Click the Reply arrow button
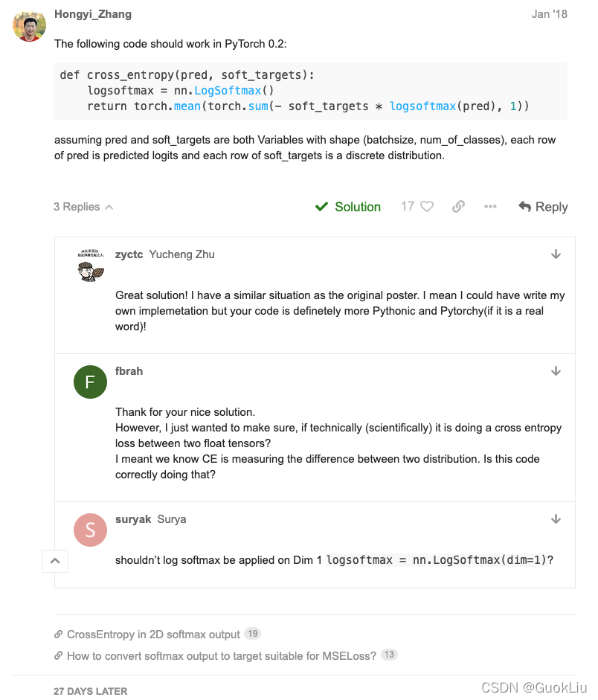The width and height of the screenshot is (598, 700). point(543,207)
